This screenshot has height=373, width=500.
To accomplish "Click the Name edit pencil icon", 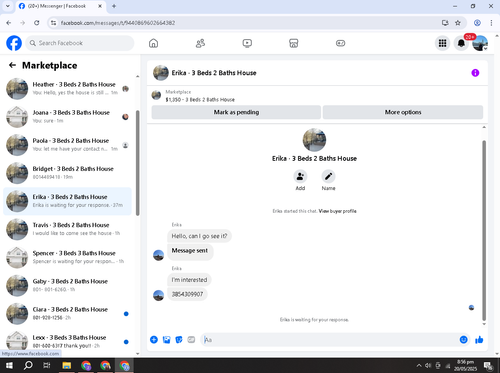I will 328,176.
